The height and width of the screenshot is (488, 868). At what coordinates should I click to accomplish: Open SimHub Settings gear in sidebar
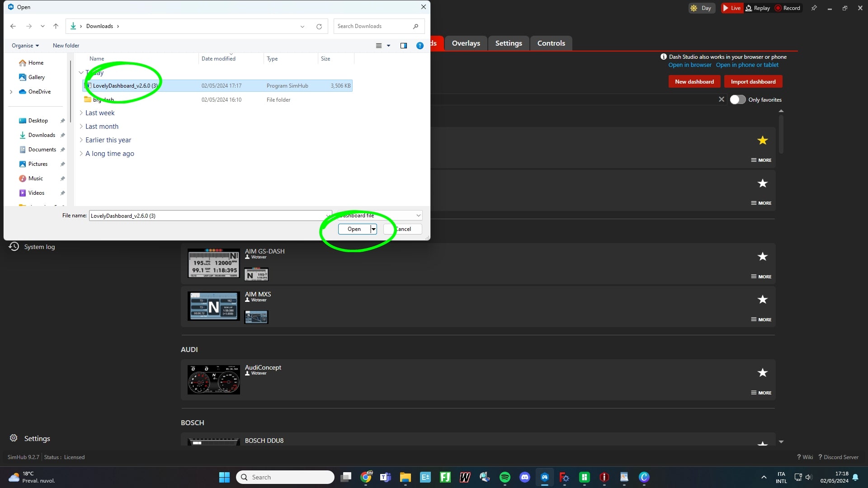14,438
